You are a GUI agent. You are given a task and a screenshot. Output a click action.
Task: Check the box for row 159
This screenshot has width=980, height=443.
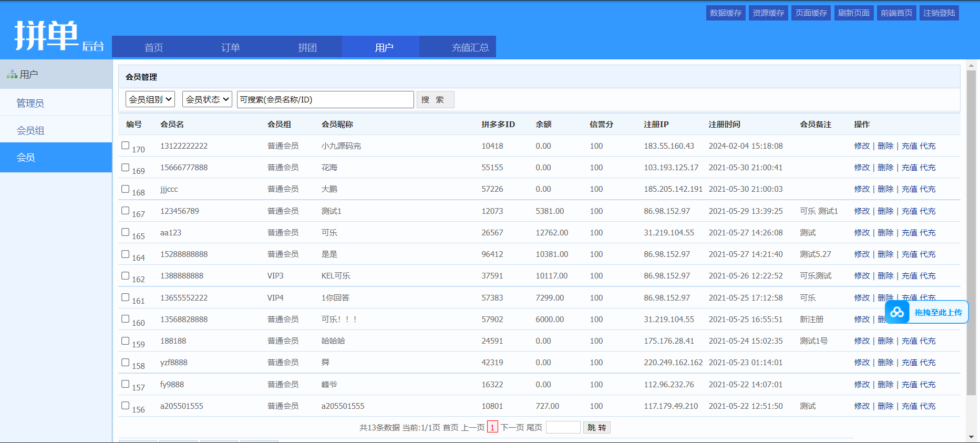125,341
